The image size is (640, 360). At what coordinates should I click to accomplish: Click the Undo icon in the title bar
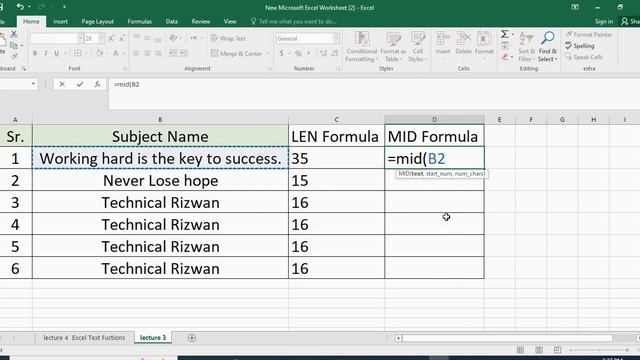pyautogui.click(x=20, y=7)
